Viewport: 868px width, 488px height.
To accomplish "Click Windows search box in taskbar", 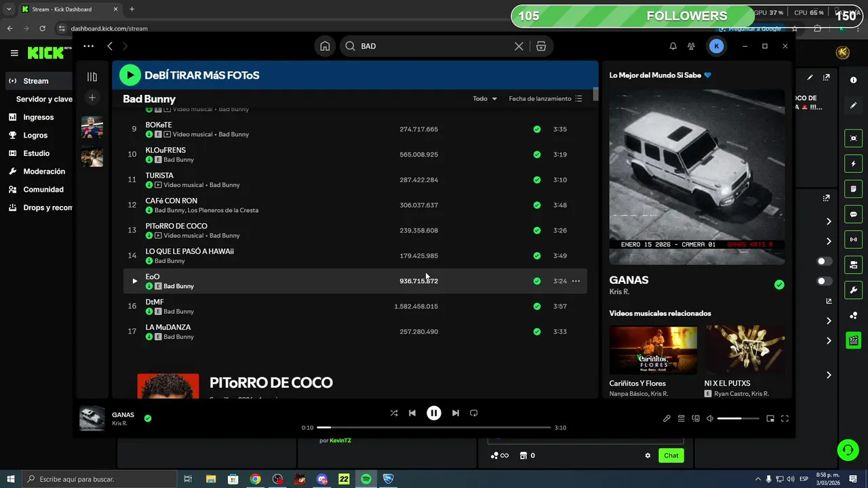I will [98, 479].
